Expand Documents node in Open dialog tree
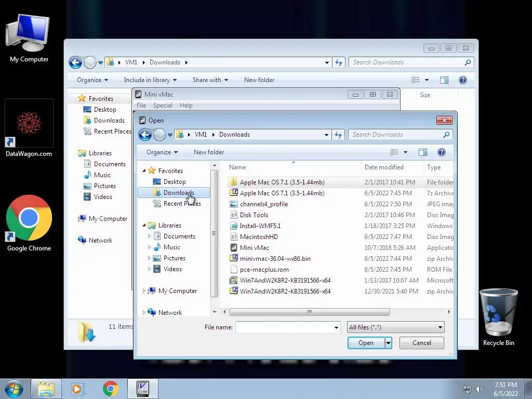Screen dimensions: 532x399 [x=149, y=236]
